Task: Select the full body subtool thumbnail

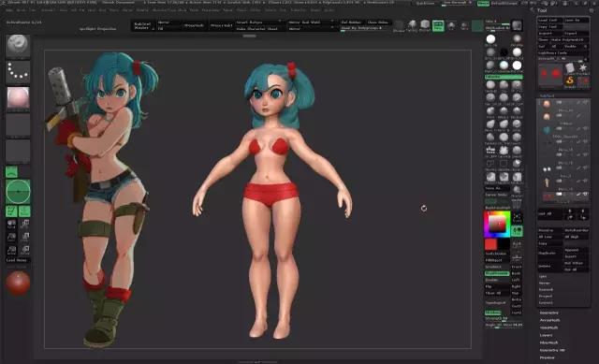Action: (547, 182)
